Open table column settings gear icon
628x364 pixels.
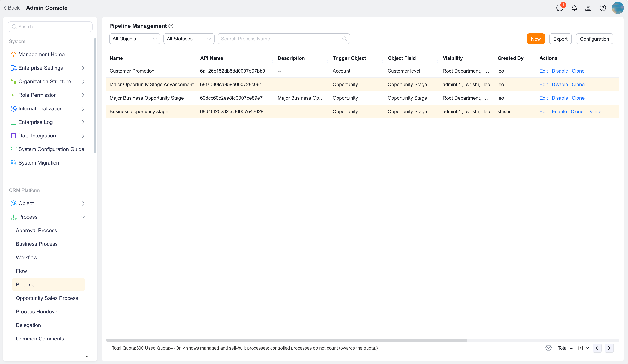pyautogui.click(x=548, y=348)
